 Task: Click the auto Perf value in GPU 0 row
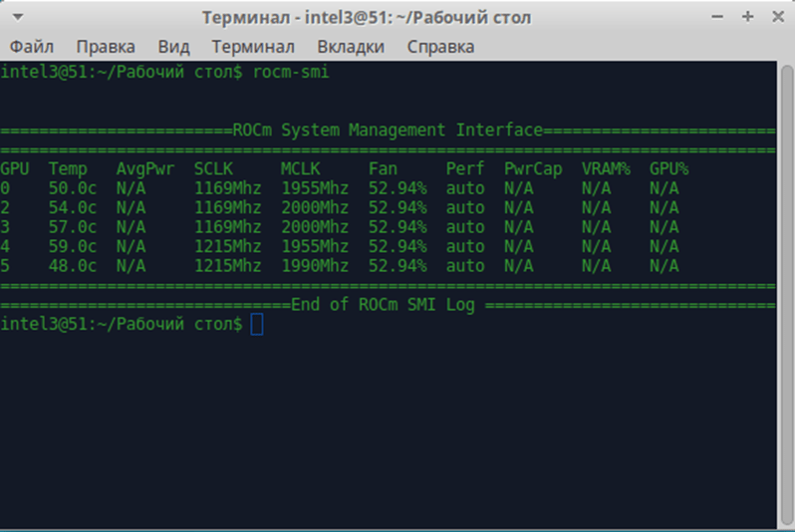click(465, 188)
